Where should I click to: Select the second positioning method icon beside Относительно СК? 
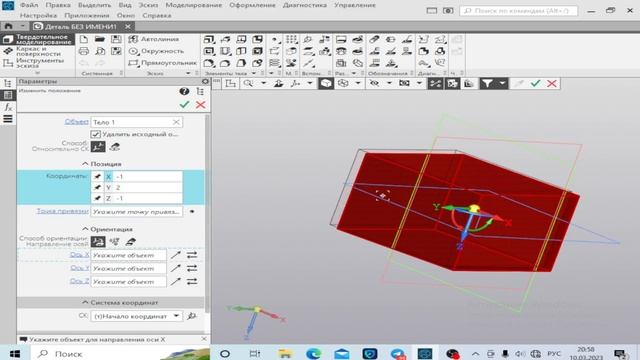(115, 147)
